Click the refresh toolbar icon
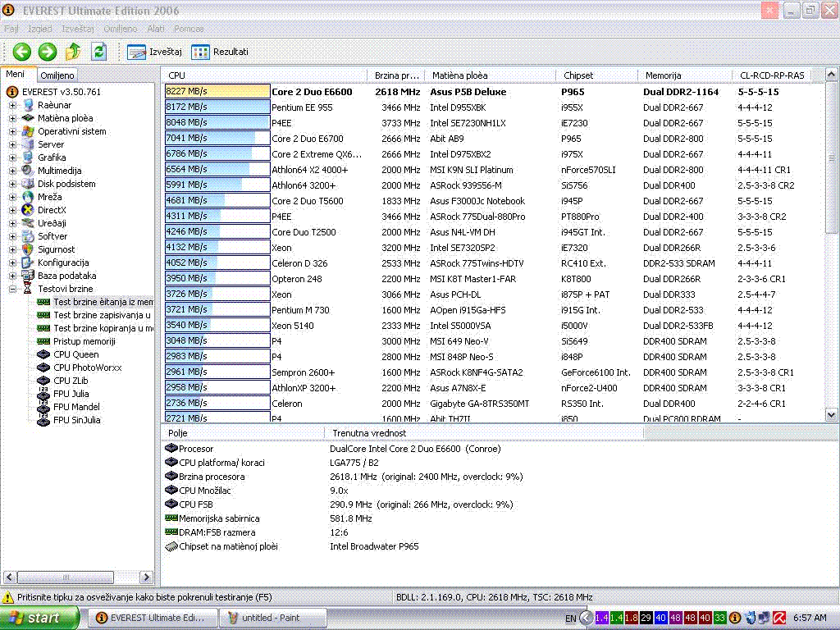 [98, 52]
